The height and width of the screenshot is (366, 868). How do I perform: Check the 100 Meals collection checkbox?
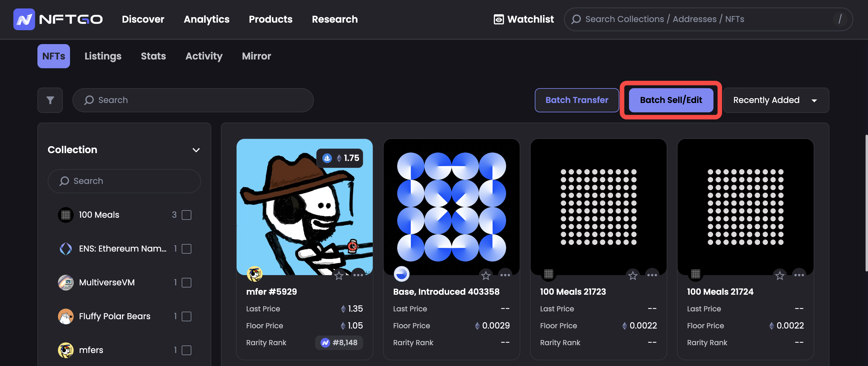186,215
